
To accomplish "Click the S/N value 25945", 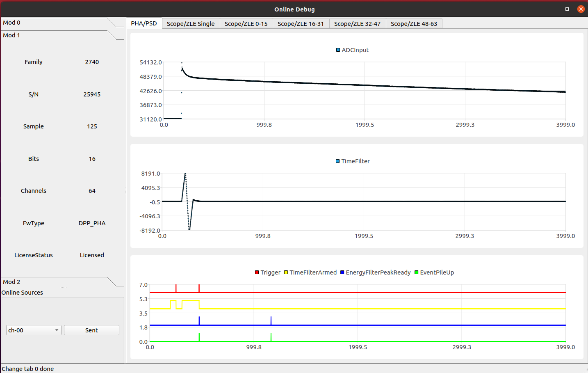I will (x=92, y=94).
